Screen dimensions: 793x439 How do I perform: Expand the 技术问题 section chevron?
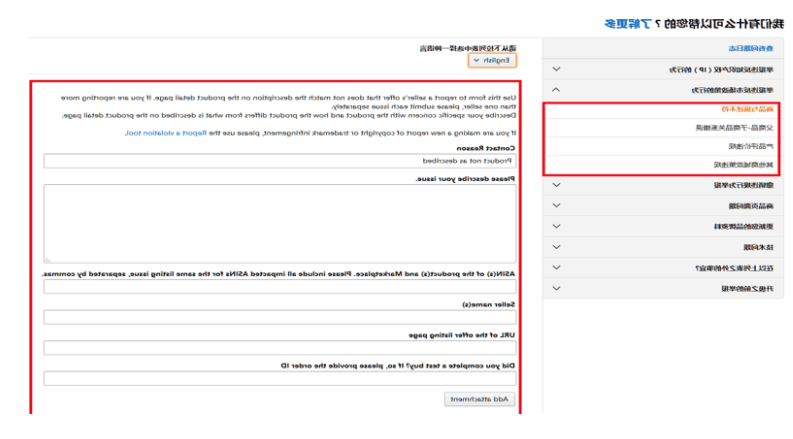tap(556, 247)
